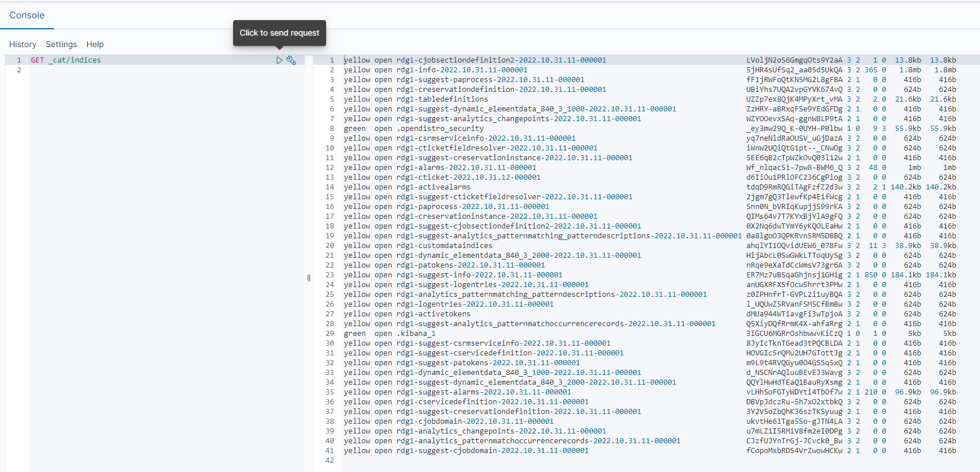The width and height of the screenshot is (980, 472).
Task: Click line number 1 in request editor gutter
Action: tap(19, 60)
